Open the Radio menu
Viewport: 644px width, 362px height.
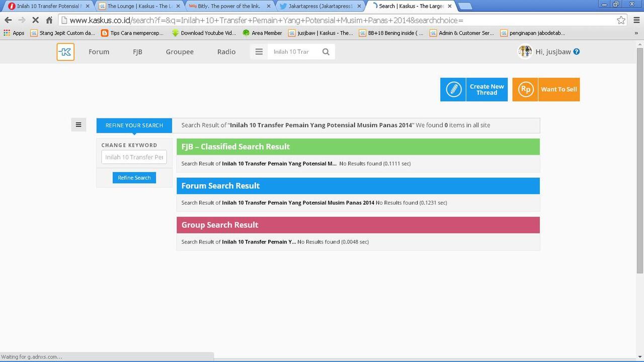click(226, 52)
